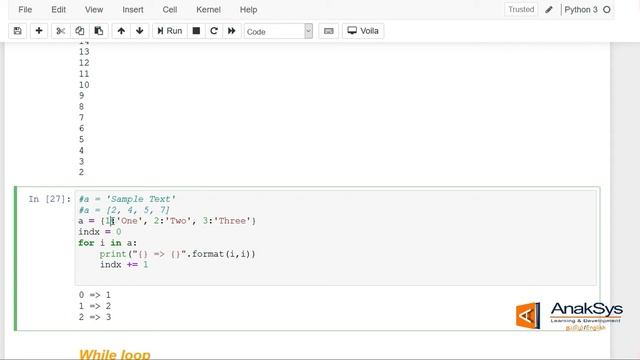Open the cell type Code dropdown

point(278,31)
